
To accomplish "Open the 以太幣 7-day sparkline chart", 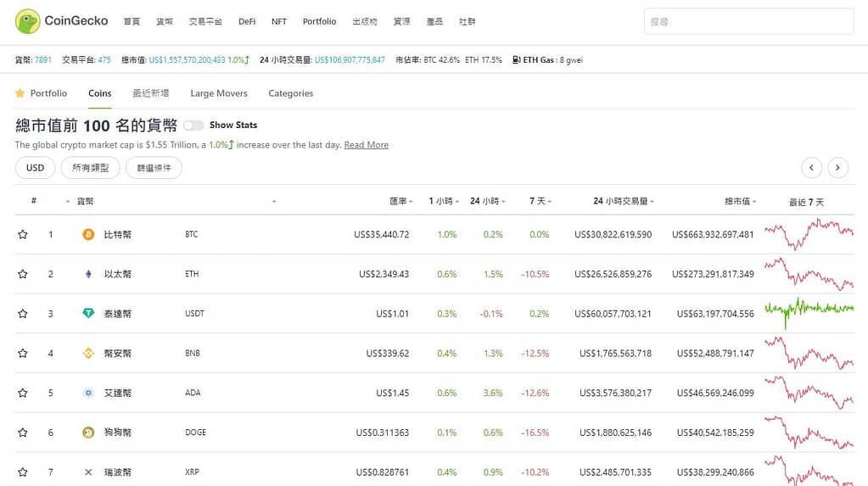I will pyautogui.click(x=809, y=274).
